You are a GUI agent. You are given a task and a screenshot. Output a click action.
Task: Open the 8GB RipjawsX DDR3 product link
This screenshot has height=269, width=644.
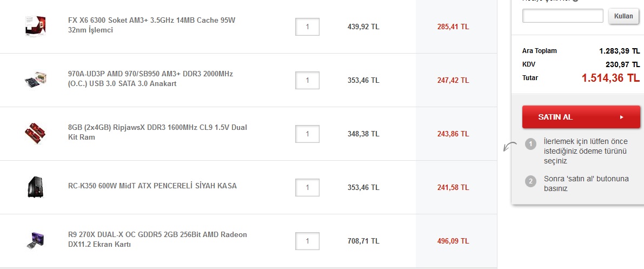[157, 132]
